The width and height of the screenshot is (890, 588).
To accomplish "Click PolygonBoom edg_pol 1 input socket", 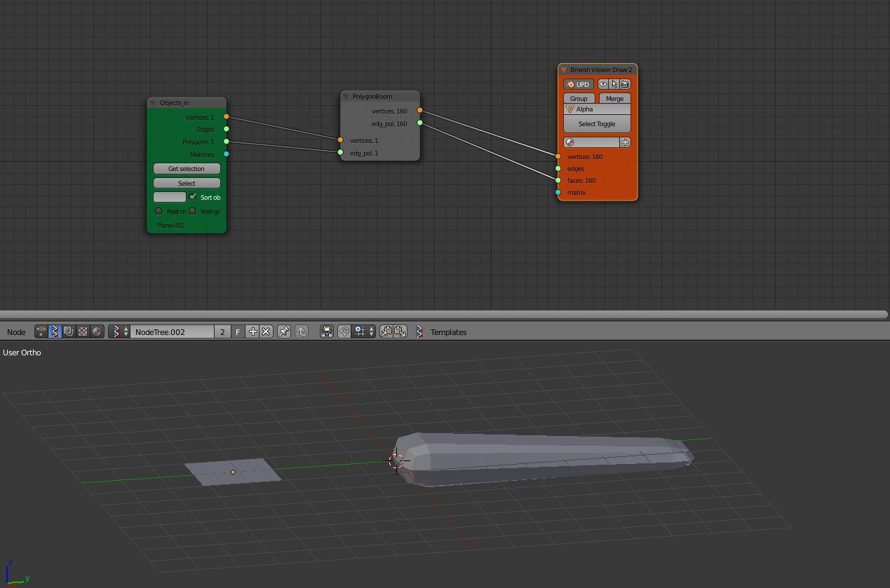I will (341, 153).
